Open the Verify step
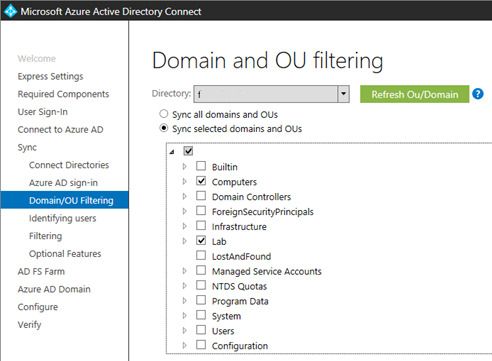The width and height of the screenshot is (492, 361). coord(29,325)
